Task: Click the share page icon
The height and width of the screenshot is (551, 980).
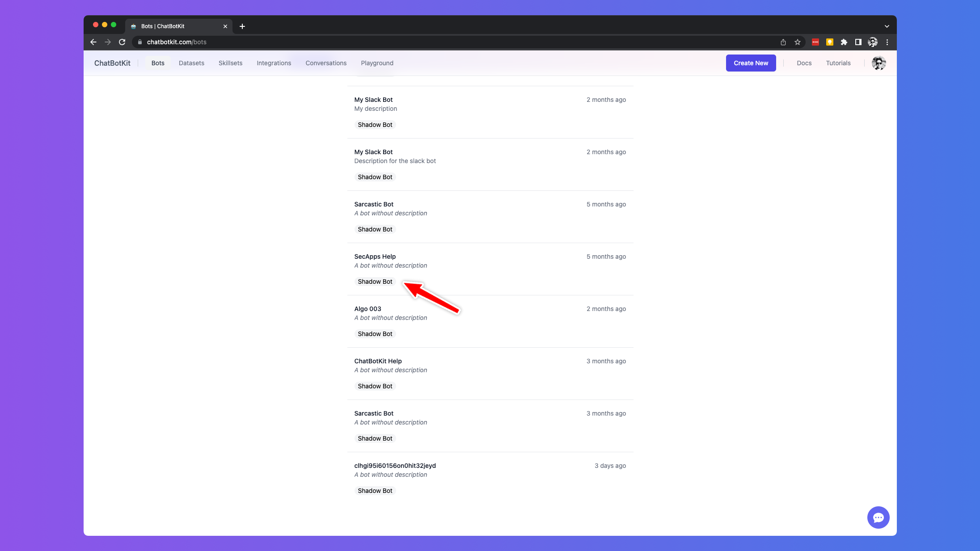Action: click(783, 42)
